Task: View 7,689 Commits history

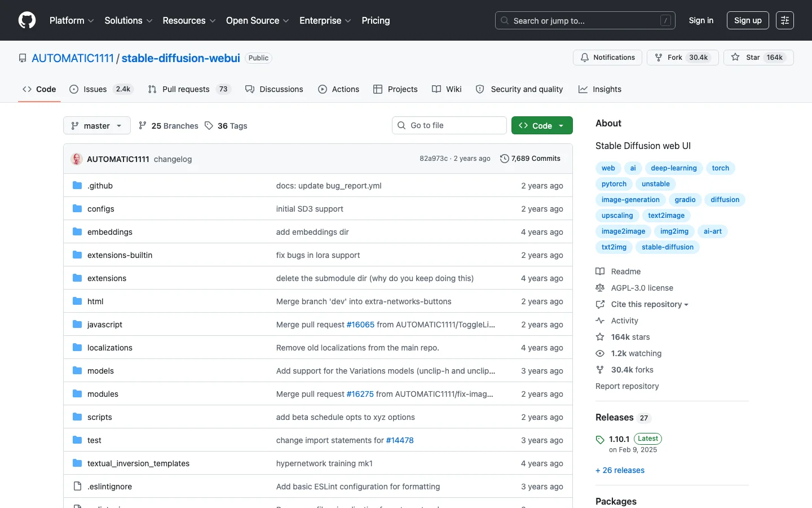Action: click(x=530, y=159)
